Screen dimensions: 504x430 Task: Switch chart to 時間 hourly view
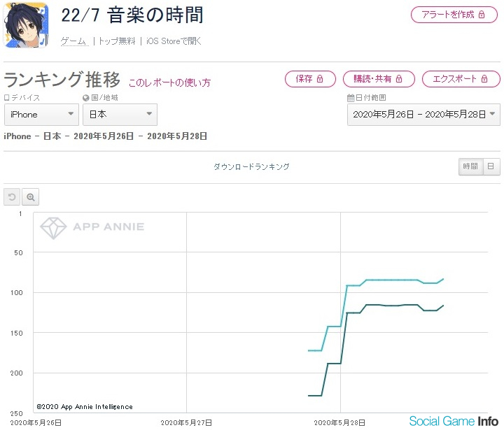pos(470,166)
